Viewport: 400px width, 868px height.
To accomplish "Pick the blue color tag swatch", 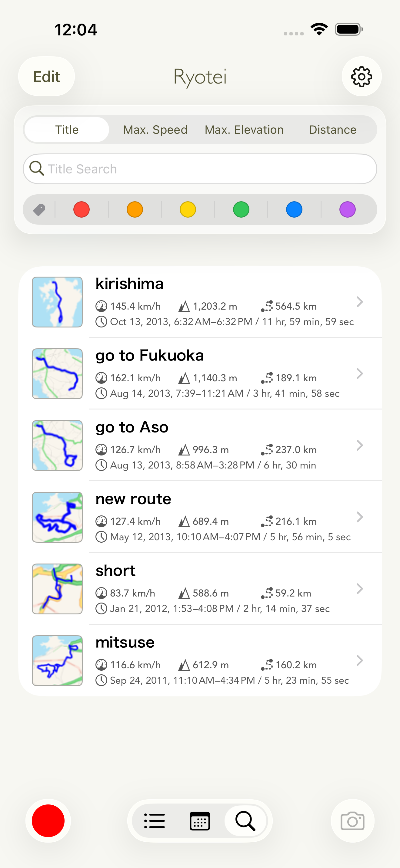I will click(x=294, y=210).
